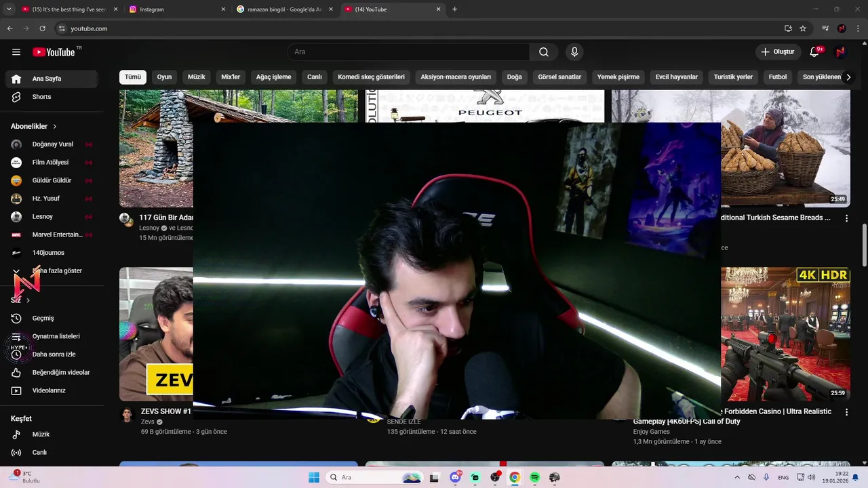Show more chips with right arrow
This screenshot has height=488, width=868.
point(848,77)
